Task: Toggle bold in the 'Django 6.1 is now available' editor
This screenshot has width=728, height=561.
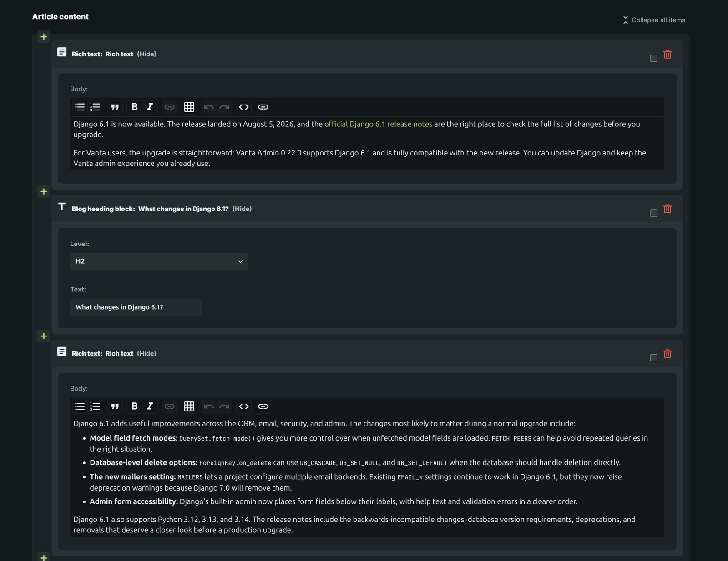Action: (134, 107)
